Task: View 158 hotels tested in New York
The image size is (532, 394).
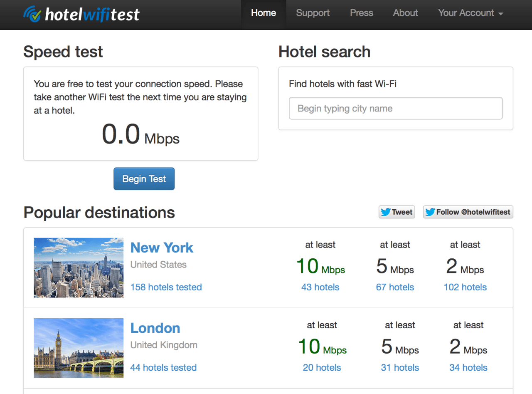Action: pos(166,287)
